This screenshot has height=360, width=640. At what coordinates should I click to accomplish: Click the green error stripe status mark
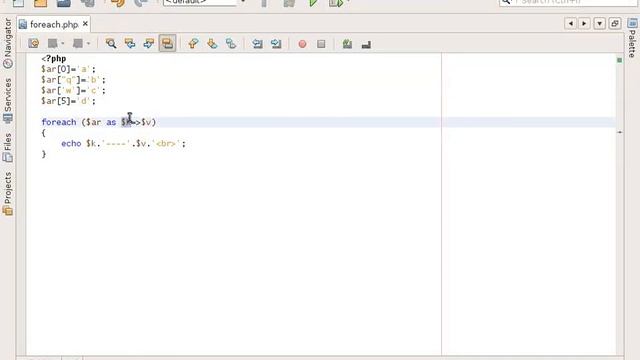click(x=620, y=60)
